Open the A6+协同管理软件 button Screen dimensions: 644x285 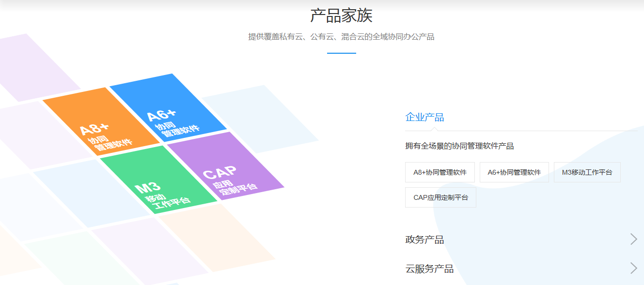point(514,172)
